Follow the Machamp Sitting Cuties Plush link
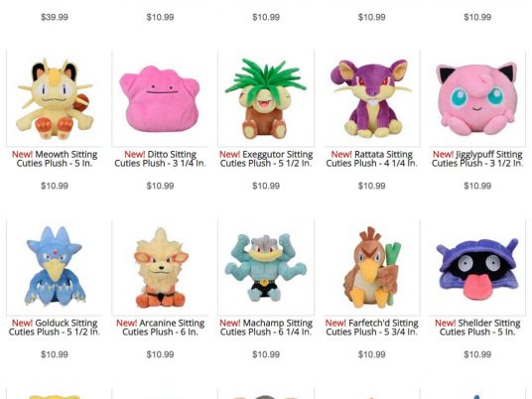The width and height of the screenshot is (532, 399). [x=266, y=328]
